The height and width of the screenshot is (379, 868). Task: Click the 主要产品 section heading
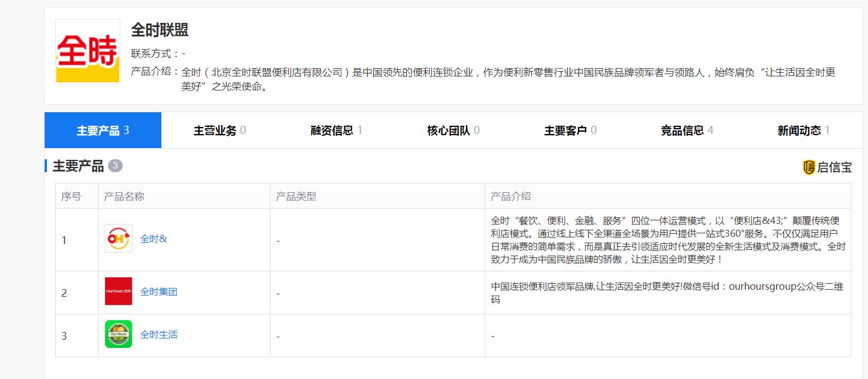78,166
